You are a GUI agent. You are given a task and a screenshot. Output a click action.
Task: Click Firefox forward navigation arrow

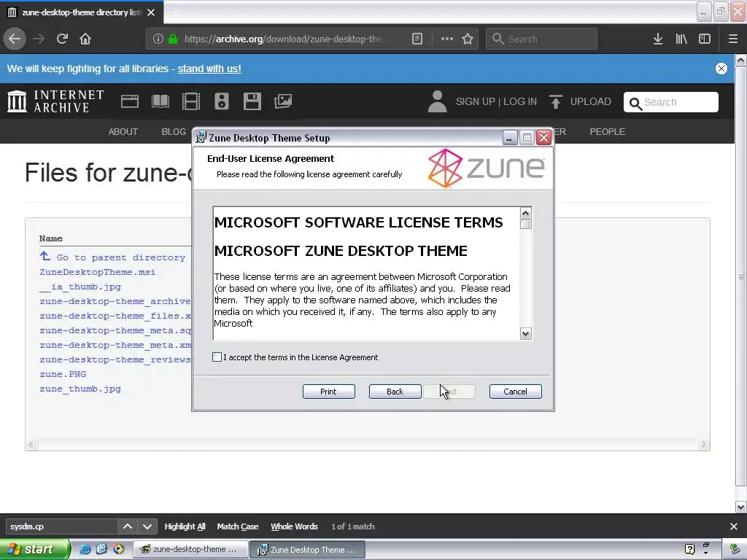coord(39,39)
